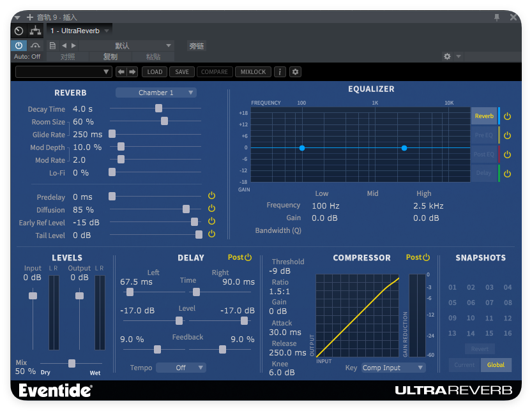Click the COMPARE button
Screen dimensions: 532x411
(x=215, y=72)
